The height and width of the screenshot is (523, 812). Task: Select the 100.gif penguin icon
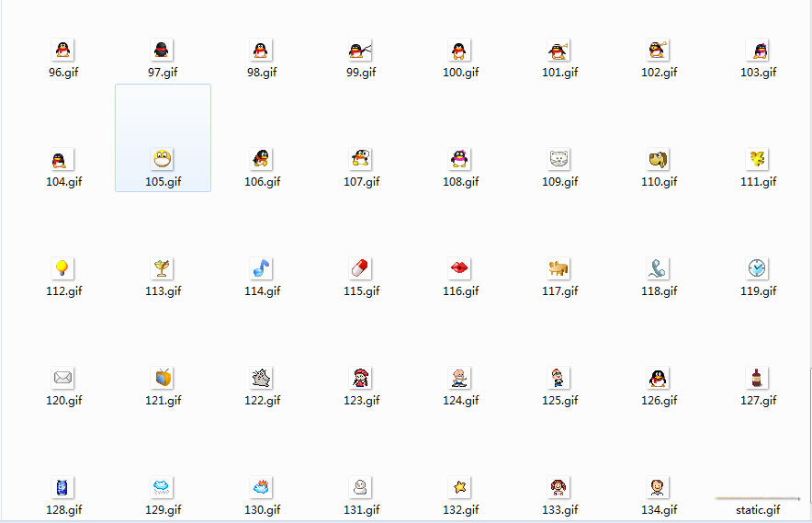click(459, 50)
